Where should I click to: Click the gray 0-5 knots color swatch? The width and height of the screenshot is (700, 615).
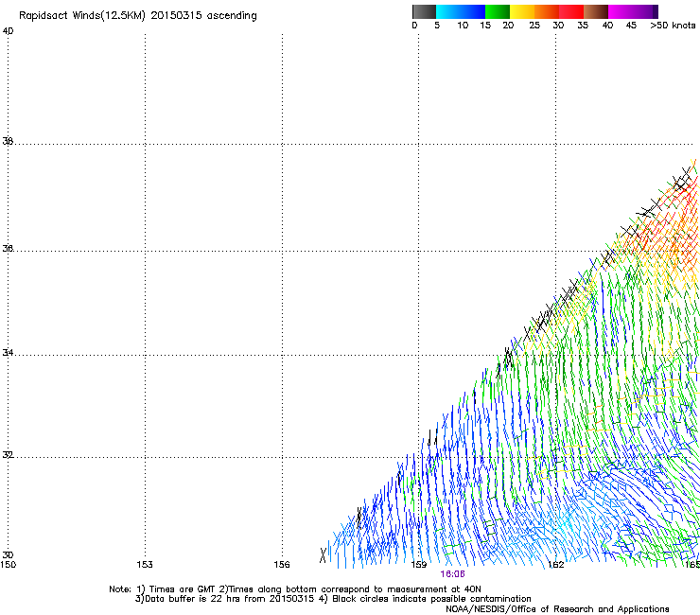424,11
